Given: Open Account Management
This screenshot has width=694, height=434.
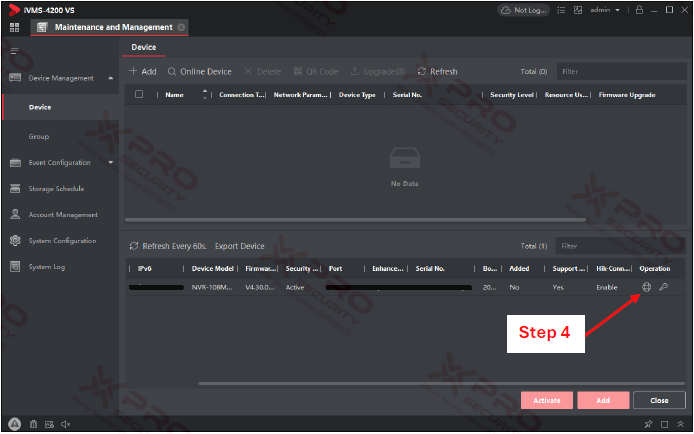Looking at the screenshot, I should (63, 215).
